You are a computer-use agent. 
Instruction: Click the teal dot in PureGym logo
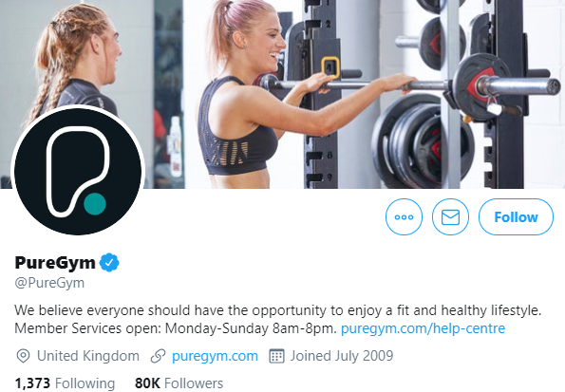(x=95, y=204)
